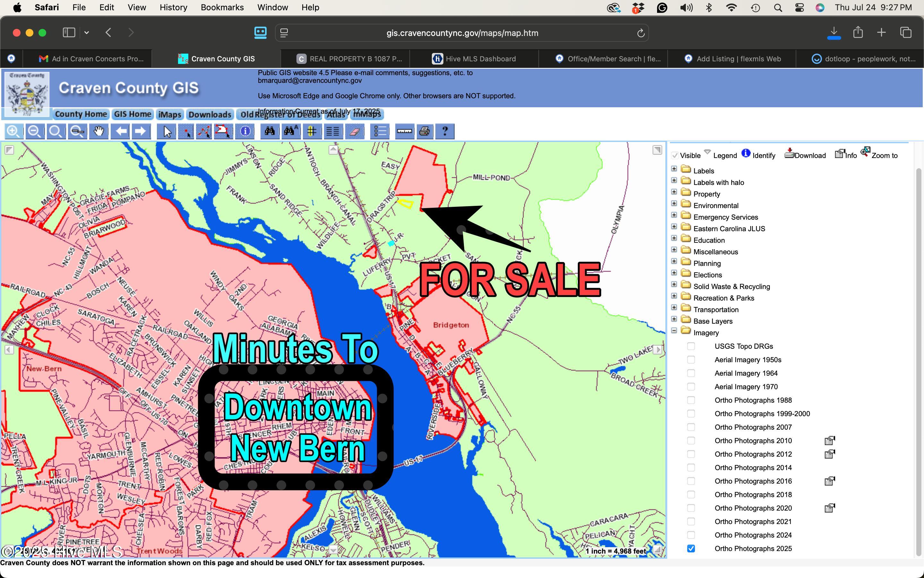Click the Safari address bar

coord(462,33)
